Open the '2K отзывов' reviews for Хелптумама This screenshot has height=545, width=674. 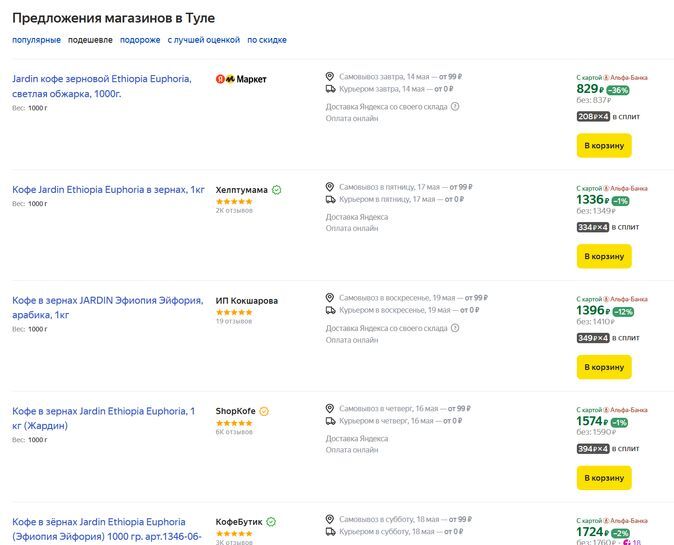(x=234, y=211)
